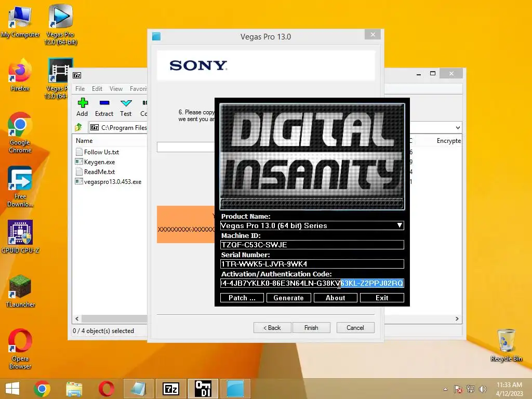Open Opera from the taskbar
This screenshot has width=532, height=399.
click(106, 389)
